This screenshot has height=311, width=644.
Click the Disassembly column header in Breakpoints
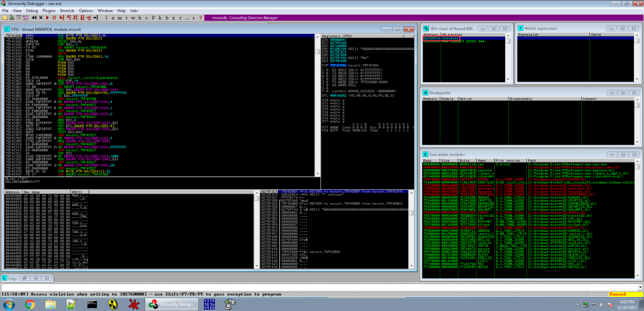tap(544, 99)
